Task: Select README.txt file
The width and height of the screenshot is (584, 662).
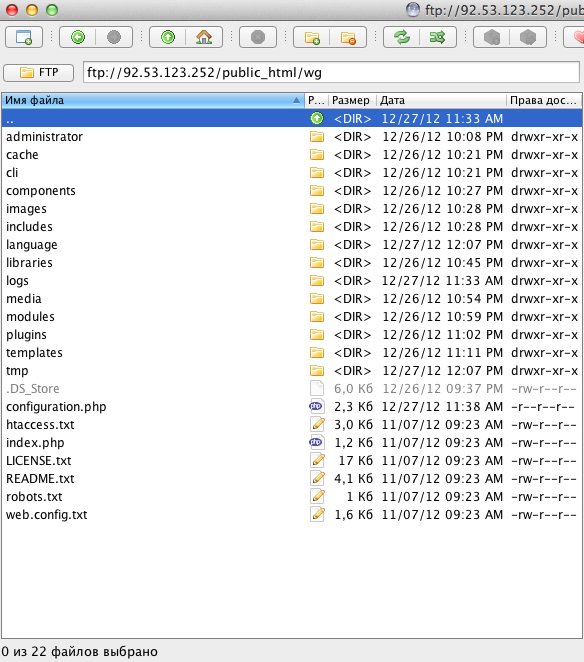Action: pos(292,479)
